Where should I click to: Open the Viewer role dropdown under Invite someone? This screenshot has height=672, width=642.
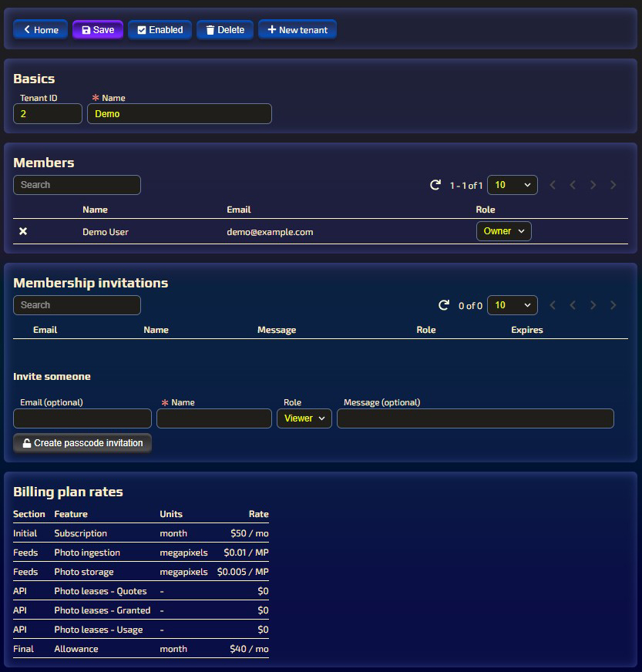click(304, 418)
